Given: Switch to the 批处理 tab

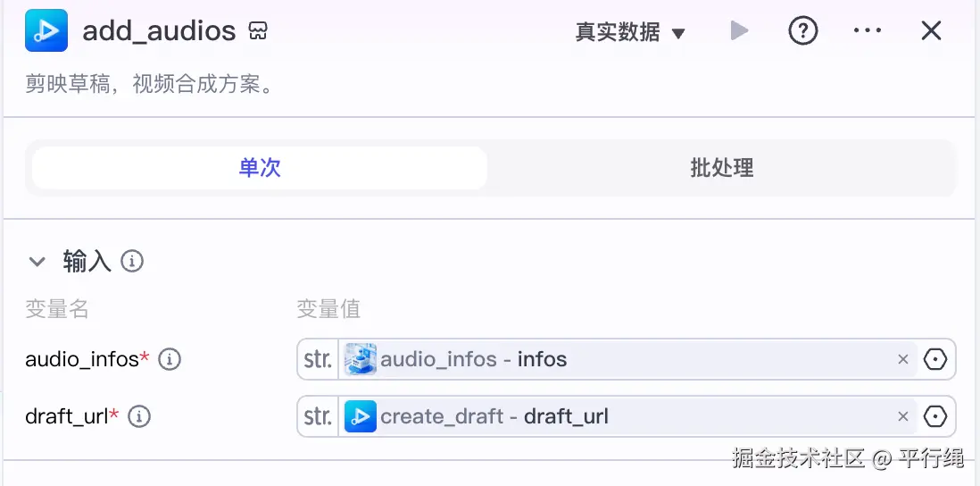Looking at the screenshot, I should pos(722,168).
